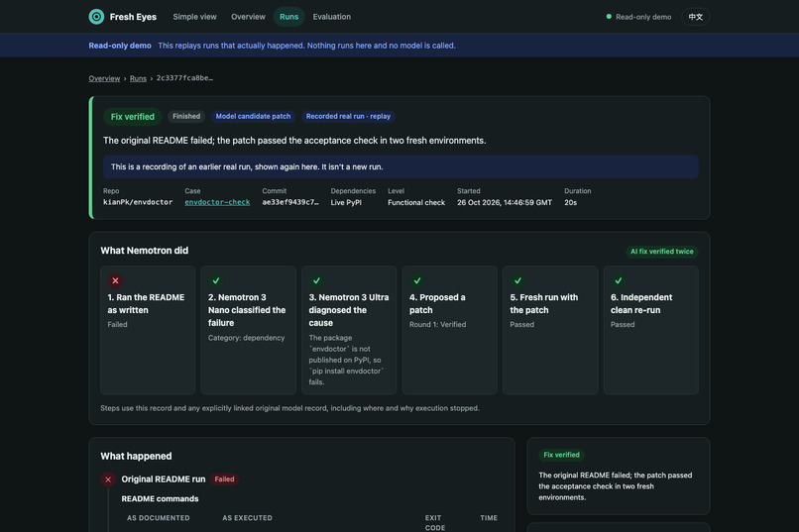Click the check icon on Fresh run step

[x=517, y=280]
